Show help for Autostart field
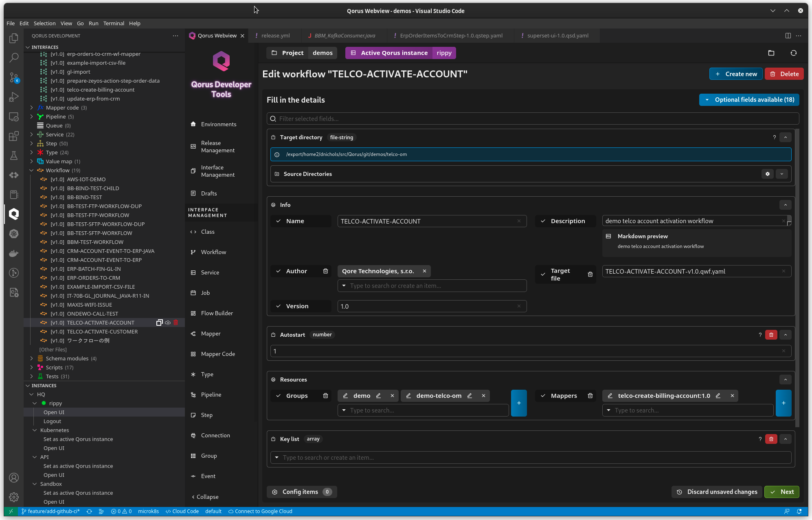This screenshot has width=812, height=520. coord(760,335)
